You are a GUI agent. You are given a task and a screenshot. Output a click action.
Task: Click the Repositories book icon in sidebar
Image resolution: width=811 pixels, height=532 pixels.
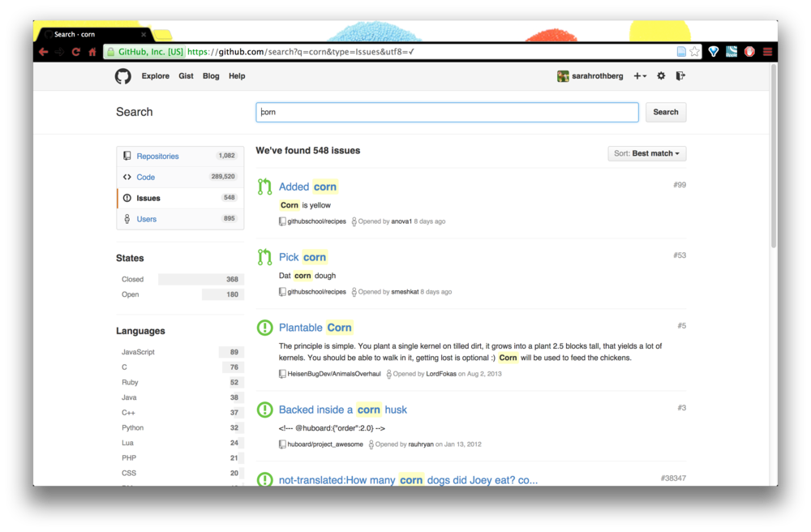click(127, 156)
